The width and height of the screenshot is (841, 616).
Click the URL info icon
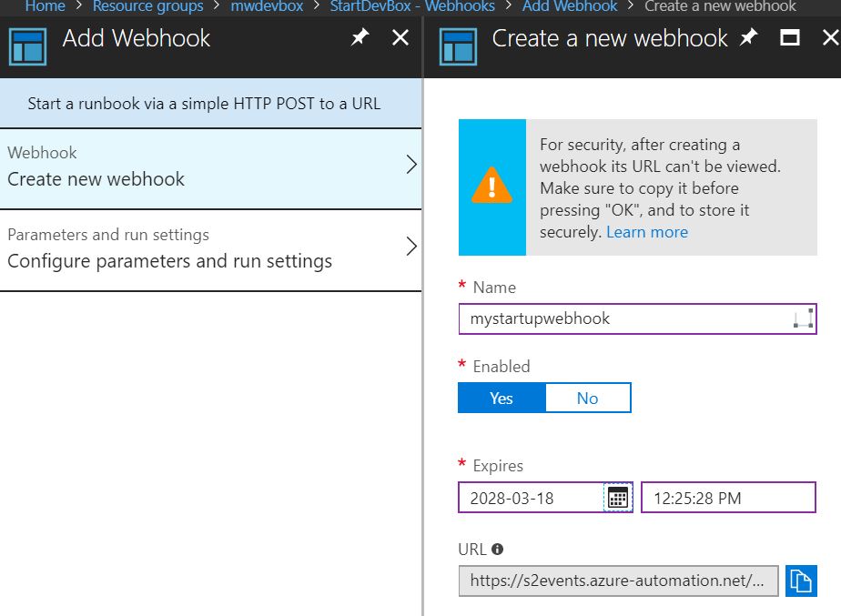coord(497,549)
